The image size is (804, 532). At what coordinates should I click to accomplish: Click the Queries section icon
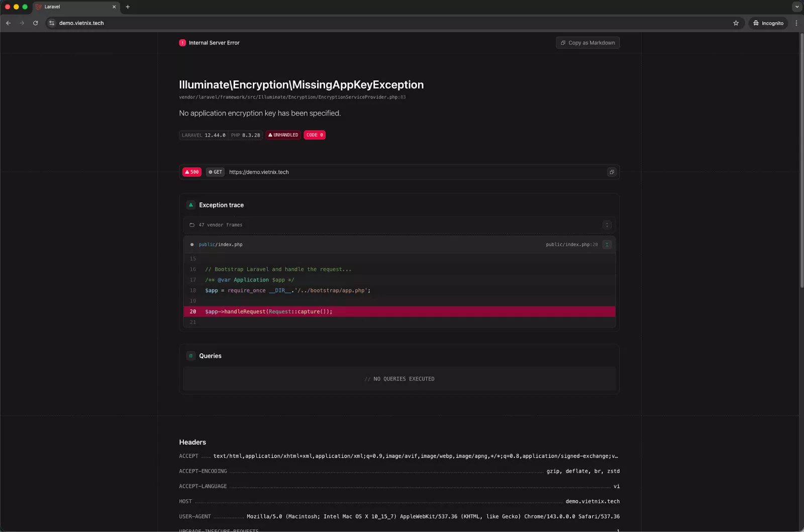(x=191, y=356)
